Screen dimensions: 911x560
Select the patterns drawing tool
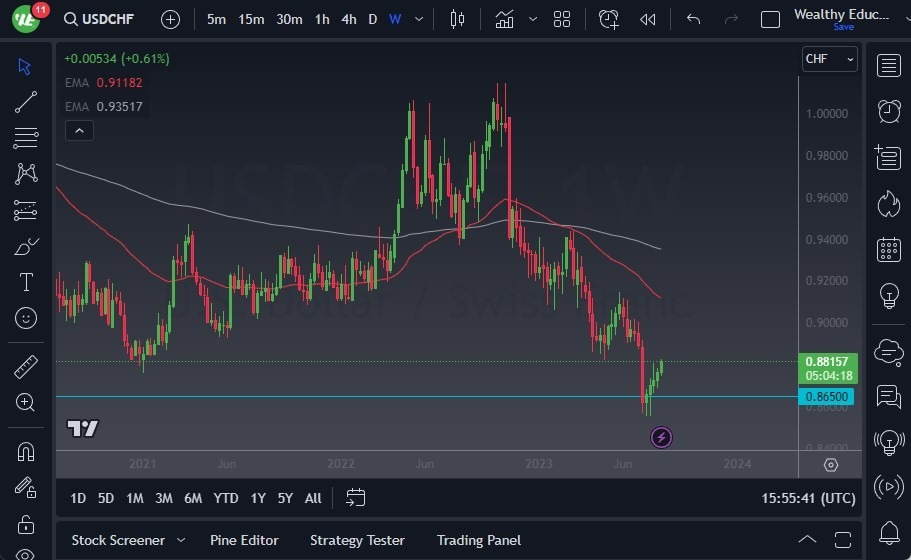tap(26, 174)
